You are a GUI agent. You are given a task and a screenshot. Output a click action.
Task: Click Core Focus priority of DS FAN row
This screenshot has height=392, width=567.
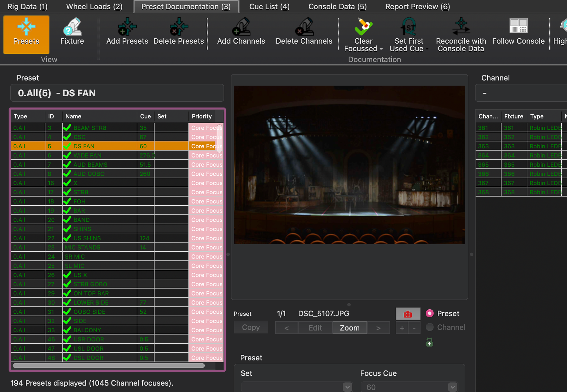tap(206, 146)
